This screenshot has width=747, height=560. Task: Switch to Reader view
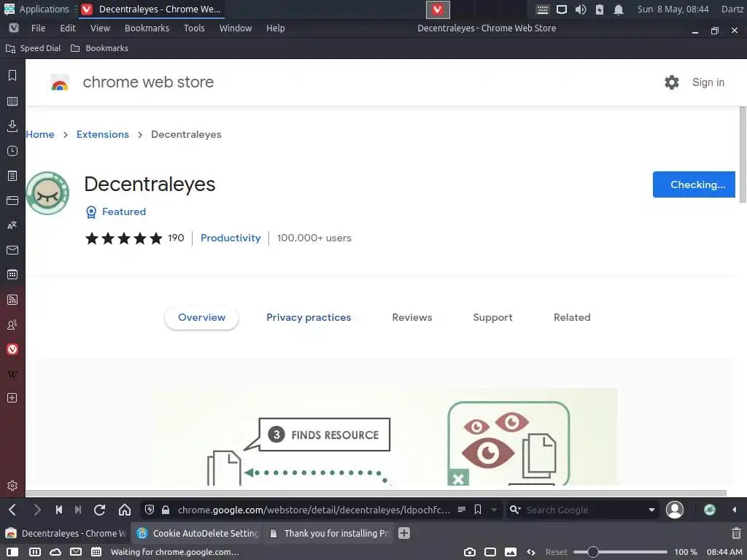462,510
